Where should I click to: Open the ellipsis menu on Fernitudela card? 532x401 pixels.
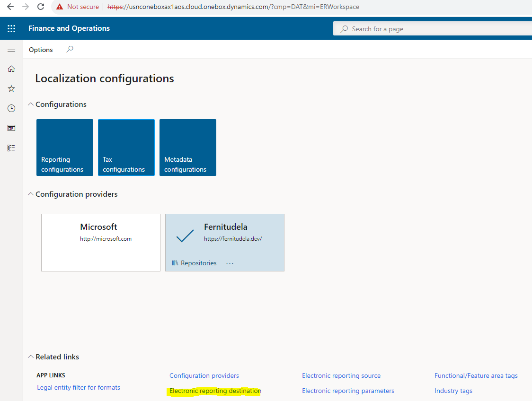click(x=230, y=263)
